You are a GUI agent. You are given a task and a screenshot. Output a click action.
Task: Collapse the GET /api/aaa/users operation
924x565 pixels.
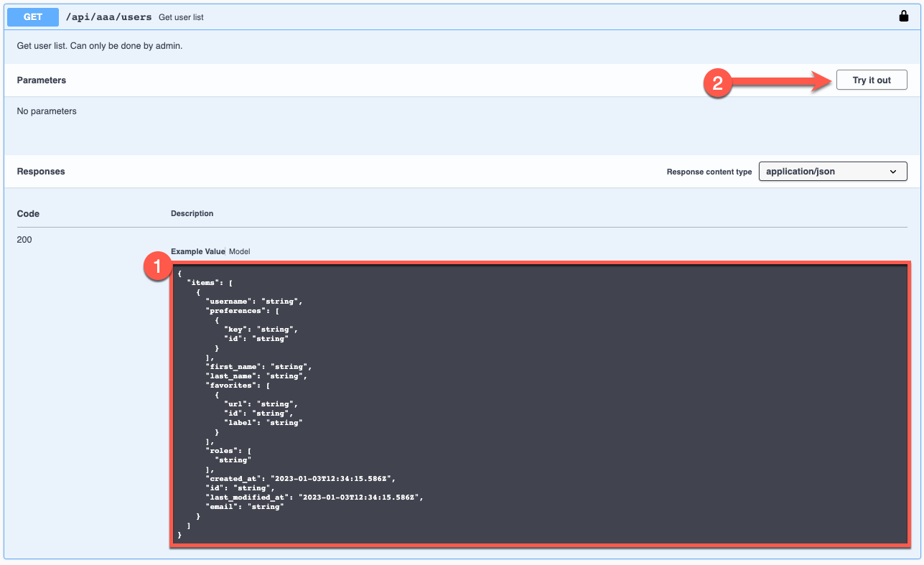(462, 16)
